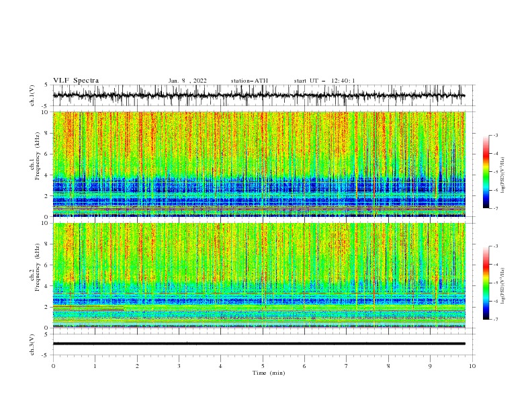This screenshot has width=532, height=411.
Task: Select the date text "Jan. 8 , 2022"
Action: coord(187,81)
